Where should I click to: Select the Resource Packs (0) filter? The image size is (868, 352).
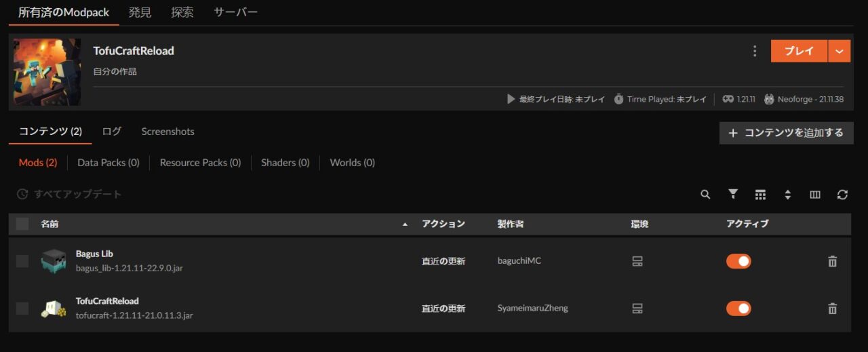click(200, 163)
